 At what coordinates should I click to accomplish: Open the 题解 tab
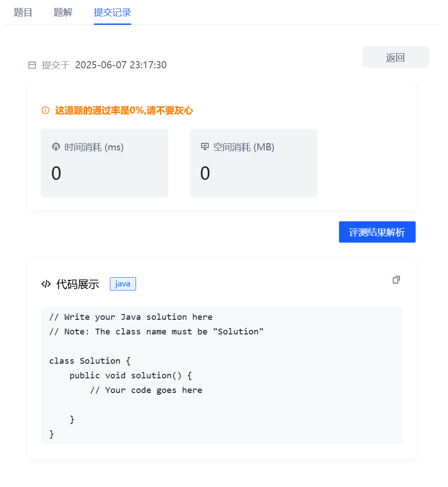coord(63,12)
